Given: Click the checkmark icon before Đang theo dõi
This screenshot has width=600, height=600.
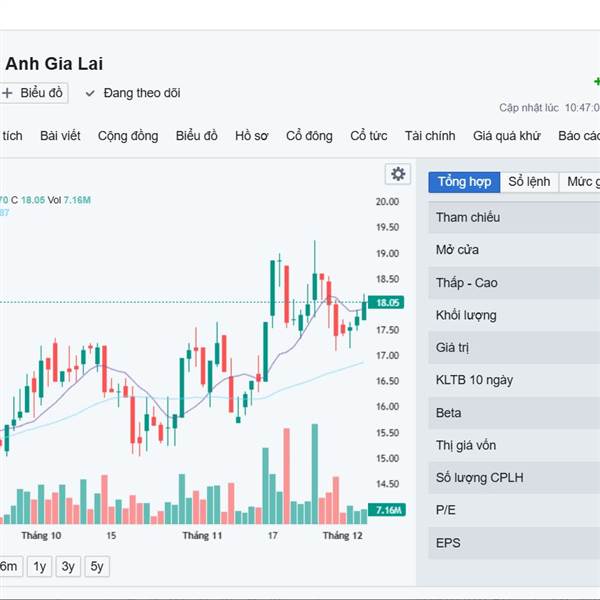Looking at the screenshot, I should [x=90, y=93].
